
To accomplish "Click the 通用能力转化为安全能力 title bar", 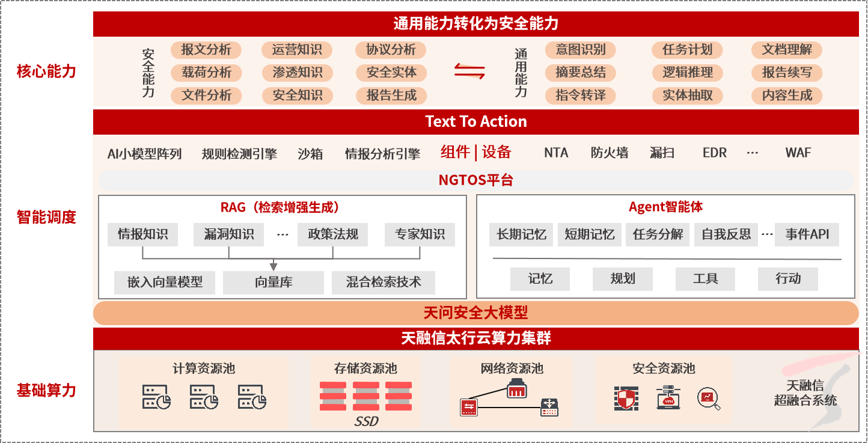I will click(x=475, y=24).
